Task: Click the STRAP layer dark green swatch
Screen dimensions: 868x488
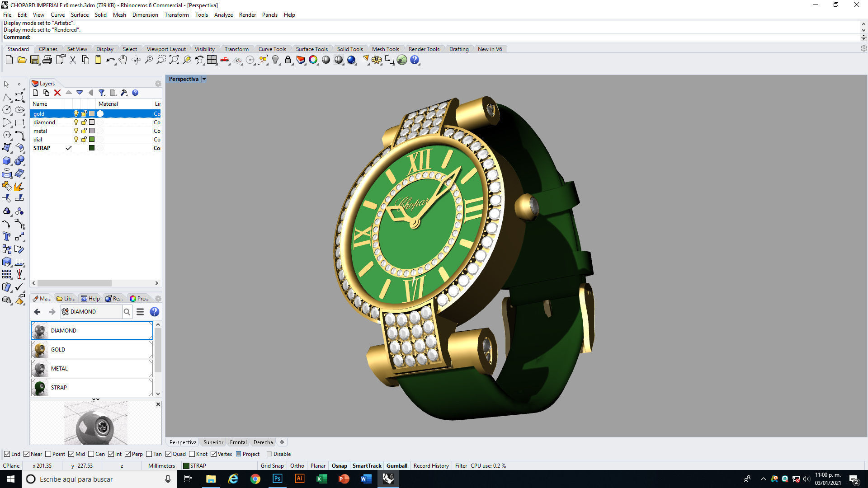Action: (x=92, y=148)
